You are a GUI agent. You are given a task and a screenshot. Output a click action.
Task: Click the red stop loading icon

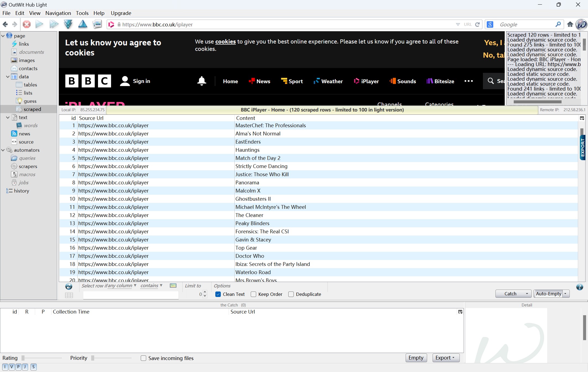[27, 24]
